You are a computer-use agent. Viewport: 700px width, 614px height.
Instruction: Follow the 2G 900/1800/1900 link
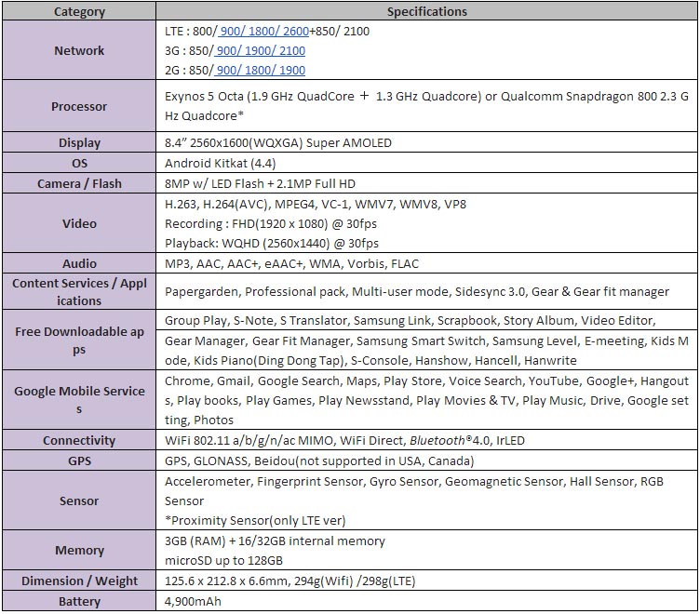260,71
